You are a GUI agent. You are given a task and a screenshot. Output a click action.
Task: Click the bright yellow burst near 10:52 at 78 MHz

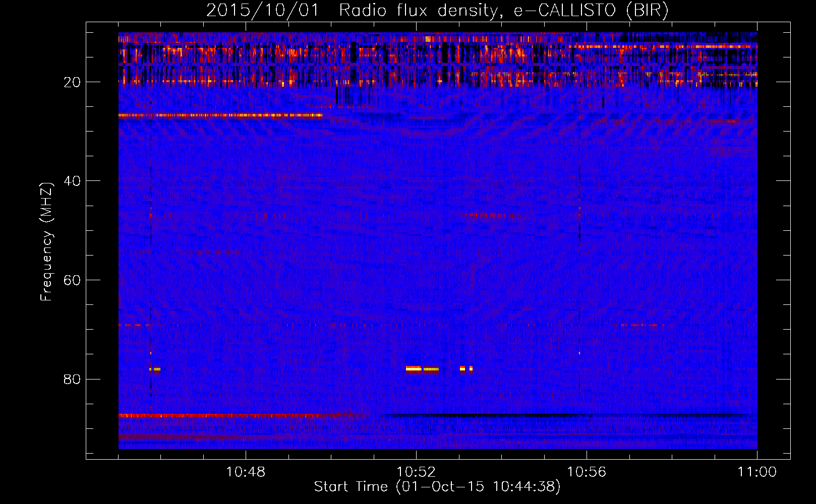pyautogui.click(x=414, y=369)
